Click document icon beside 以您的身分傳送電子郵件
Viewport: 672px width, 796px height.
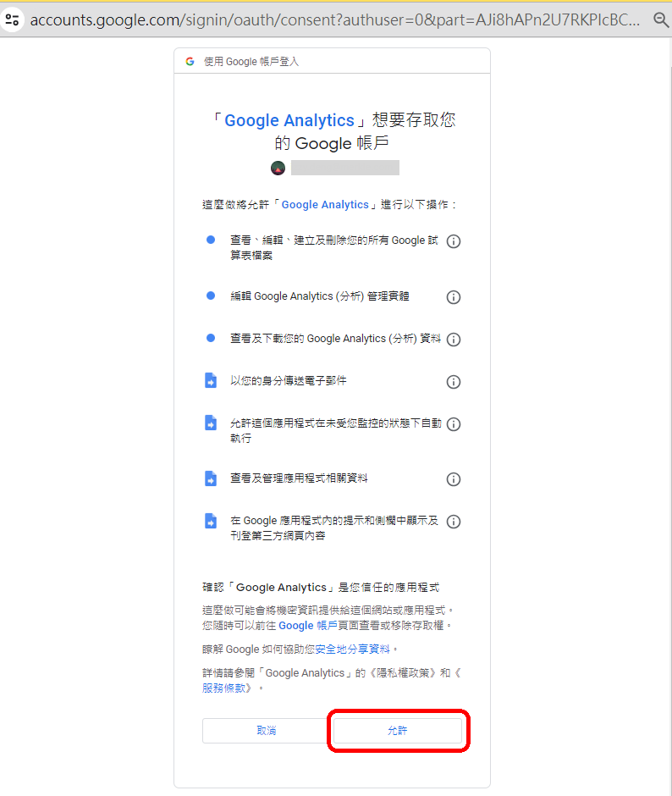point(211,380)
